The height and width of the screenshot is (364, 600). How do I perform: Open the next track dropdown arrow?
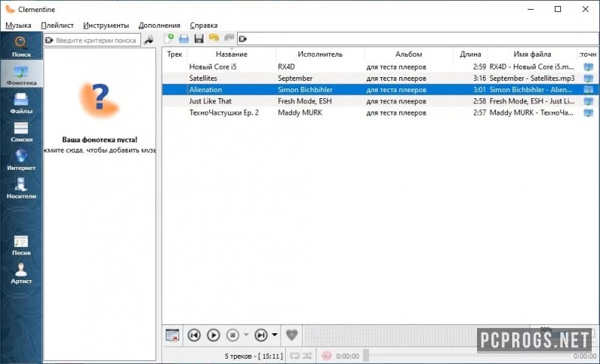point(274,335)
